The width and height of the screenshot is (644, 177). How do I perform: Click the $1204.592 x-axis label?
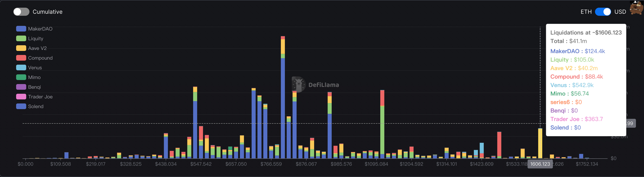(x=412, y=164)
